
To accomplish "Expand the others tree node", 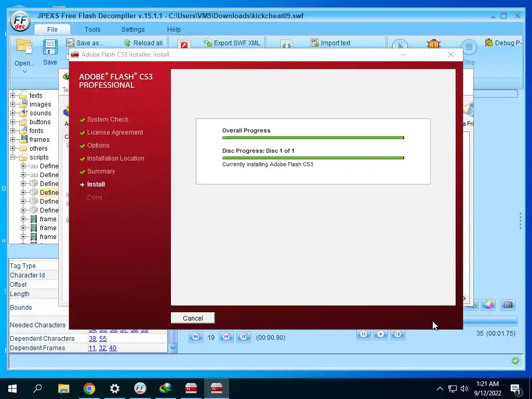I will point(13,148).
